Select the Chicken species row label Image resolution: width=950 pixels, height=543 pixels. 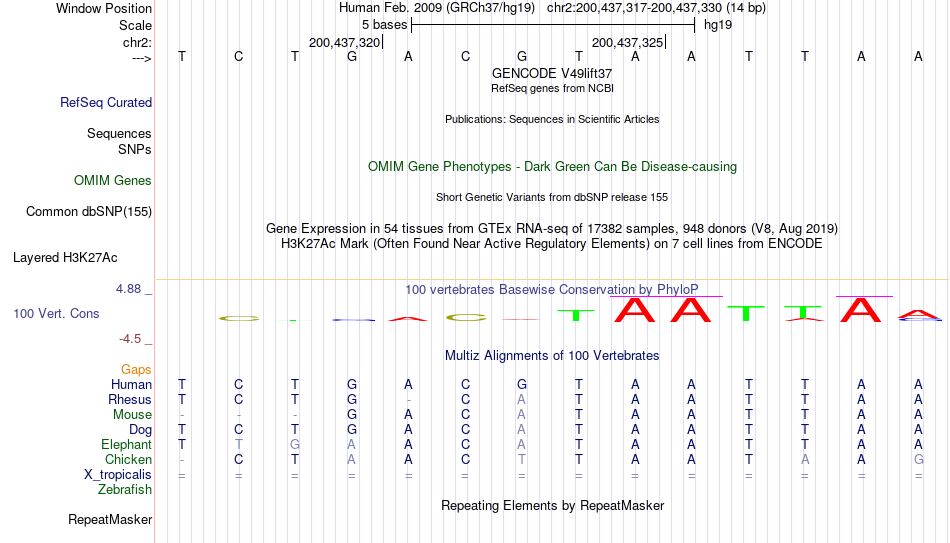[128, 459]
